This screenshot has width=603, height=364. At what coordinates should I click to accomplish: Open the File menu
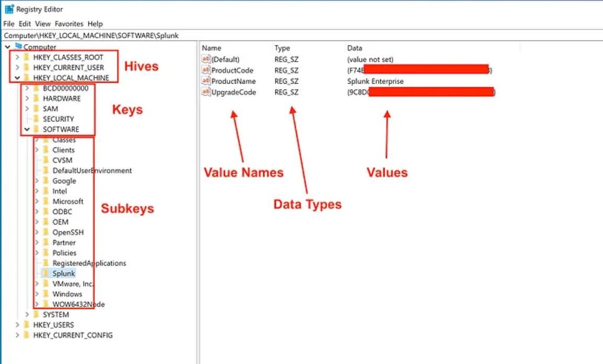9,24
